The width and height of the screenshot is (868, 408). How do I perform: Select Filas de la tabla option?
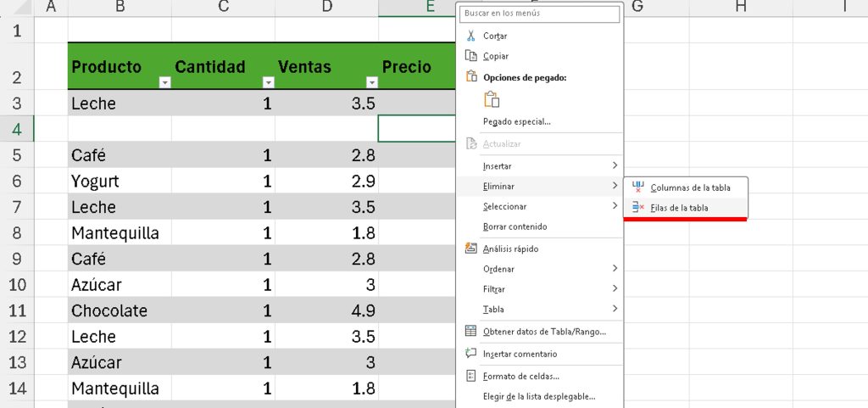point(679,208)
